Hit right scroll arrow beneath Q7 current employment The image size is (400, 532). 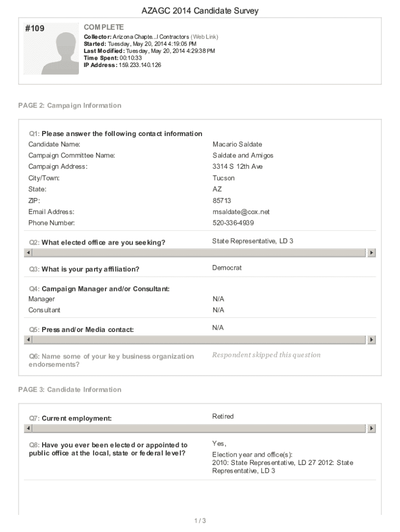tap(371, 429)
